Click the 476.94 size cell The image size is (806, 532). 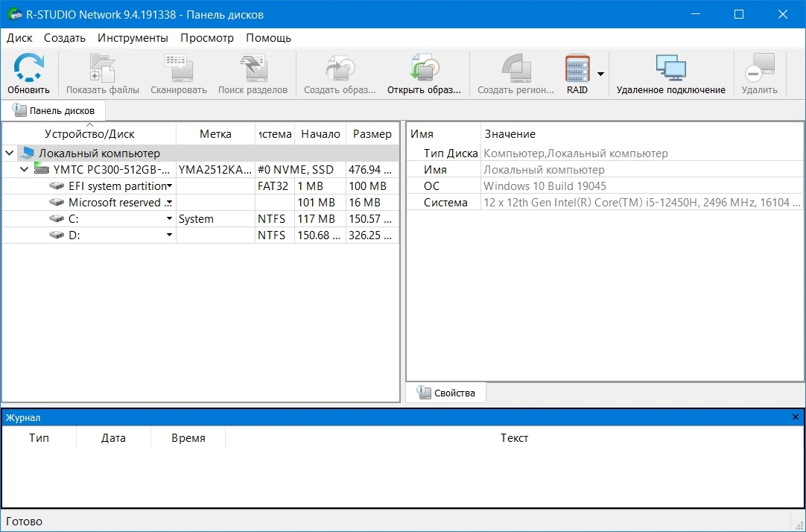pos(372,170)
